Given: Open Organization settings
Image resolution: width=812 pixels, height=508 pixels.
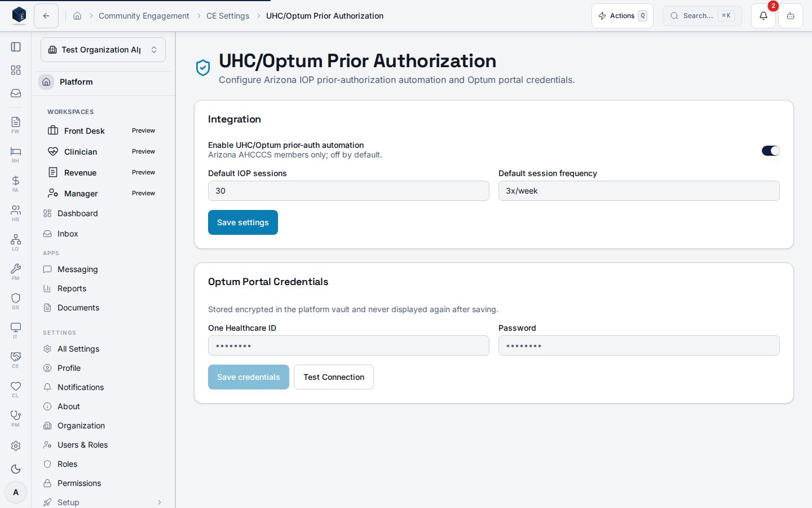Looking at the screenshot, I should [103, 426].
